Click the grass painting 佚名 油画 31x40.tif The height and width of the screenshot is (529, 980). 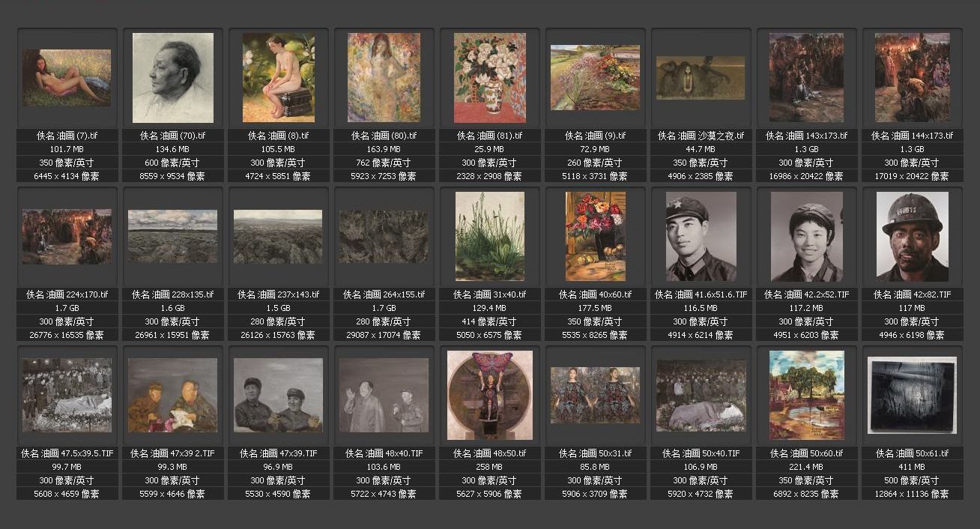[490, 237]
